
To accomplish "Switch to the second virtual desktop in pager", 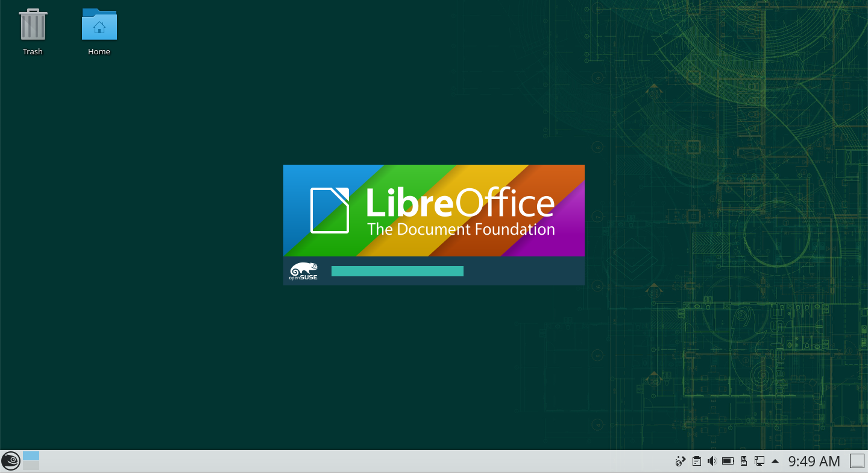I will pos(31,466).
